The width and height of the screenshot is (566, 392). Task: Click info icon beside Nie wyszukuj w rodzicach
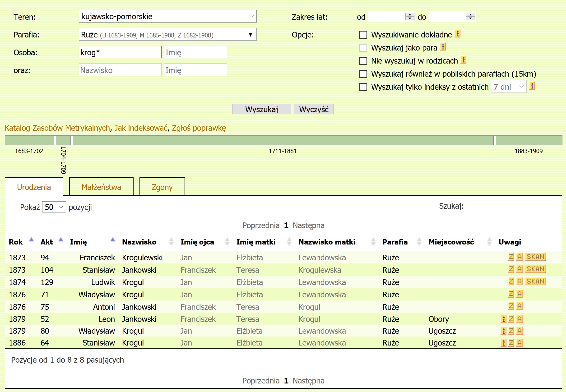point(463,60)
